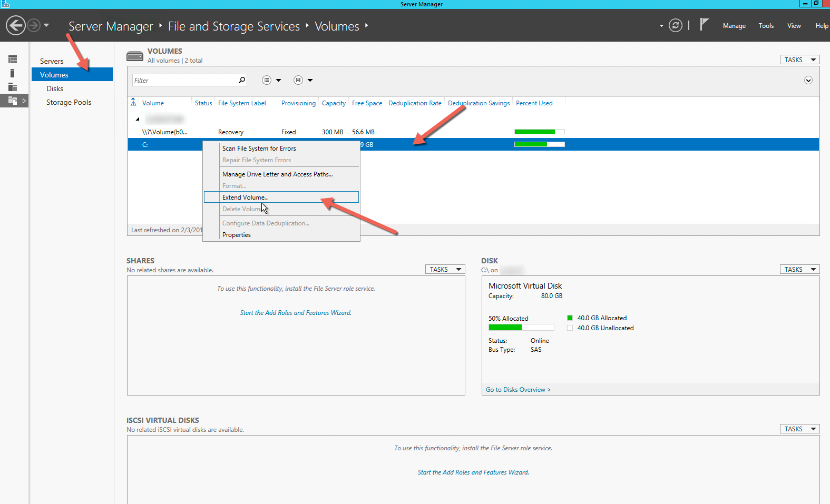
Task: Click Recovery volume percent used bar
Action: [539, 132]
